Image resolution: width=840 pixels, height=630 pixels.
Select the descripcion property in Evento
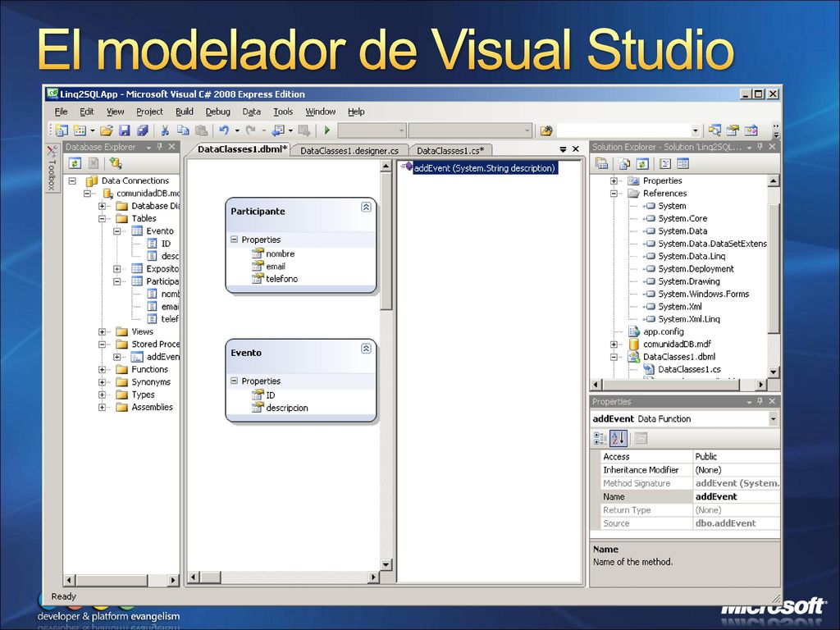tap(287, 408)
